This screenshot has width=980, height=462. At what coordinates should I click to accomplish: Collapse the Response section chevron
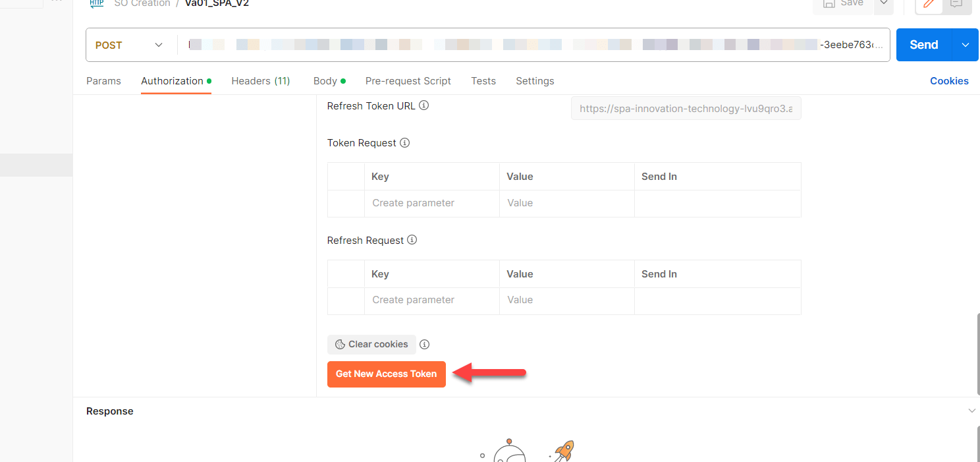tap(972, 410)
